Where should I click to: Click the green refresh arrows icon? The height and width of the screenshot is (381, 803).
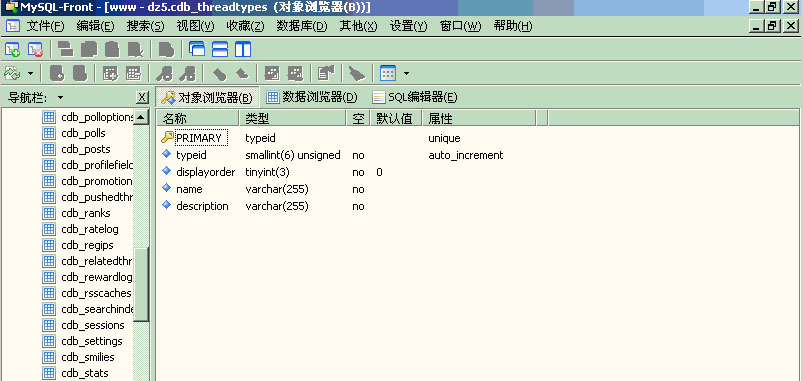[12, 74]
